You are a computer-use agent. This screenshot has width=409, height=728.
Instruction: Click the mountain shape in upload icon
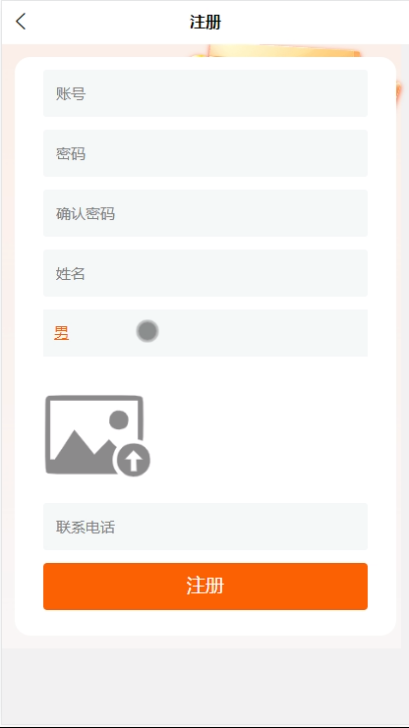[x=84, y=450]
